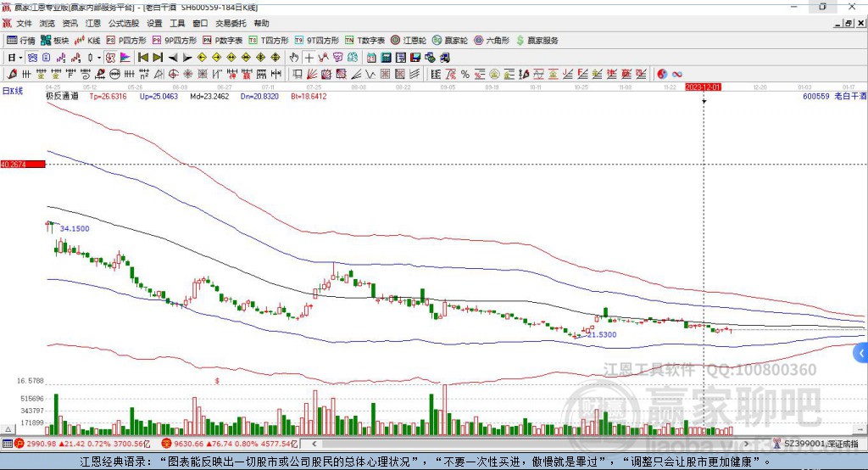
Task: Click the 极反通道 indicator label
Action: (62, 96)
